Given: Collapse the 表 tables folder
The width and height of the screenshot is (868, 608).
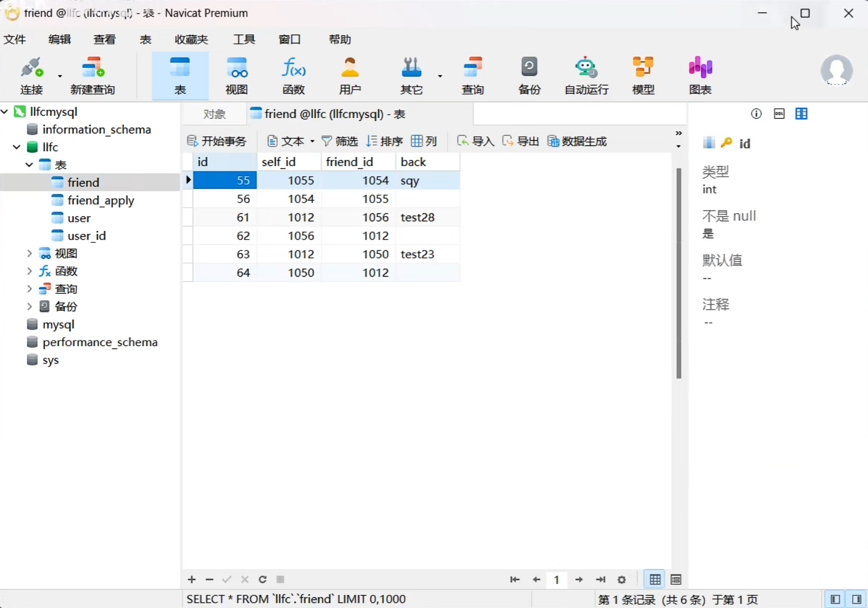Looking at the screenshot, I should pyautogui.click(x=29, y=164).
